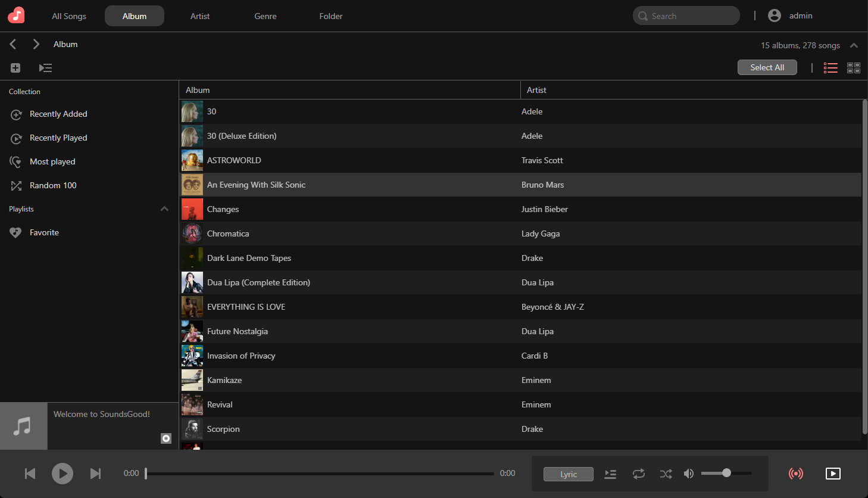Click the playback progress bar

pyautogui.click(x=320, y=474)
